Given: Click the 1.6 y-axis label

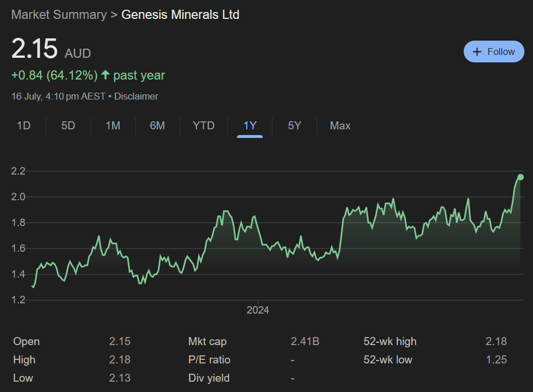Looking at the screenshot, I should click(x=18, y=248).
